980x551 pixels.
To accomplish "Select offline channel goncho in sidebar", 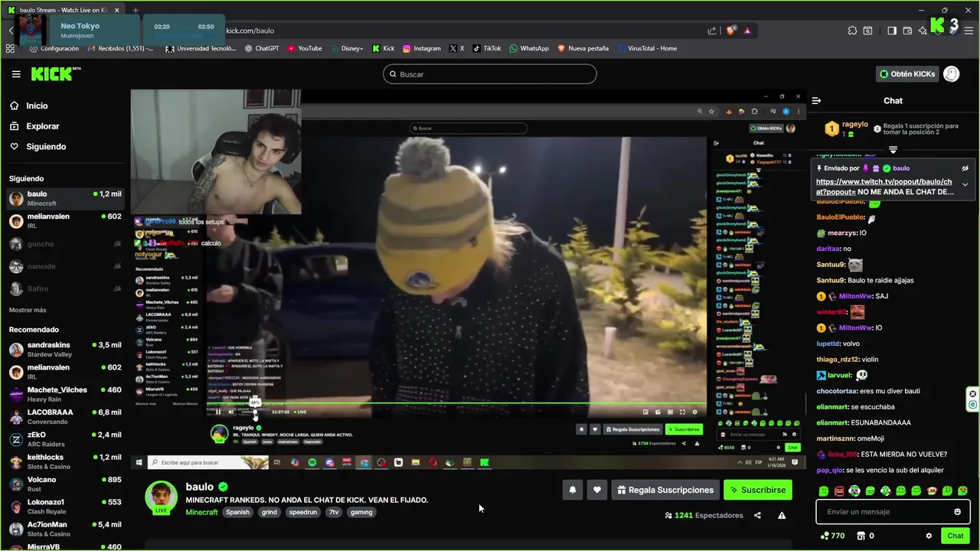I will (x=65, y=244).
